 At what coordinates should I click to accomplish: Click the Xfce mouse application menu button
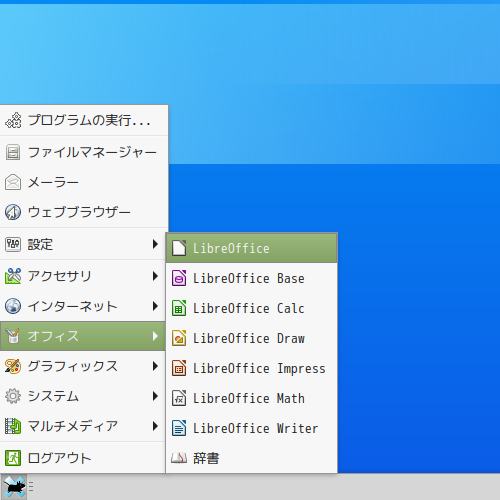13,487
